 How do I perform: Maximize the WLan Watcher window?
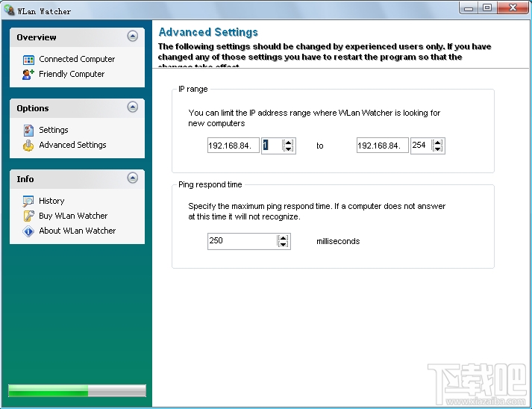487,7
